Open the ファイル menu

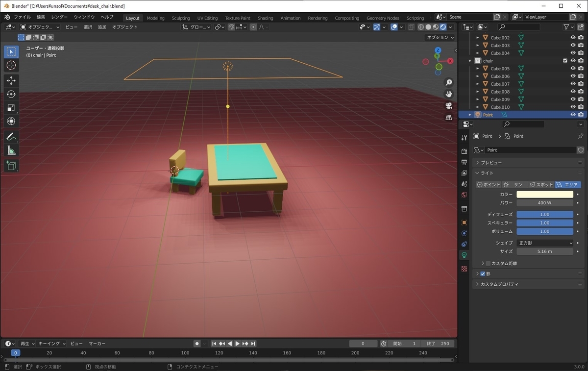click(x=22, y=17)
